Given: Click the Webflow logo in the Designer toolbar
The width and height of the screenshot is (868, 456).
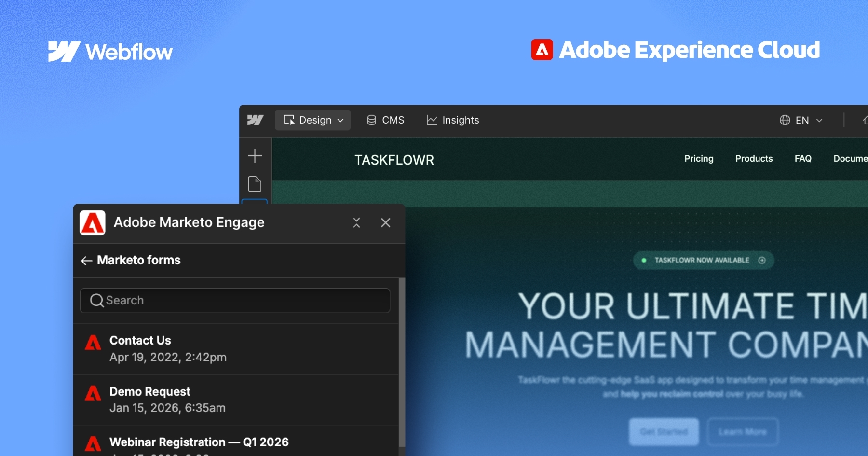Looking at the screenshot, I should [255, 120].
